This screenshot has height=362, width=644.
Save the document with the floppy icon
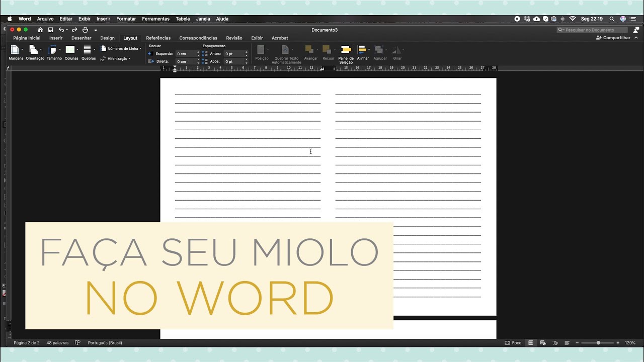tap(51, 30)
